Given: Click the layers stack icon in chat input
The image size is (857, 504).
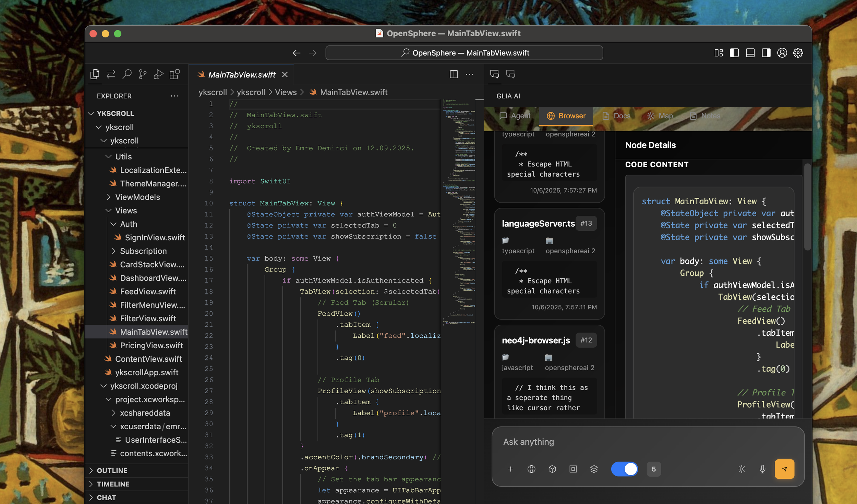Looking at the screenshot, I should (594, 469).
